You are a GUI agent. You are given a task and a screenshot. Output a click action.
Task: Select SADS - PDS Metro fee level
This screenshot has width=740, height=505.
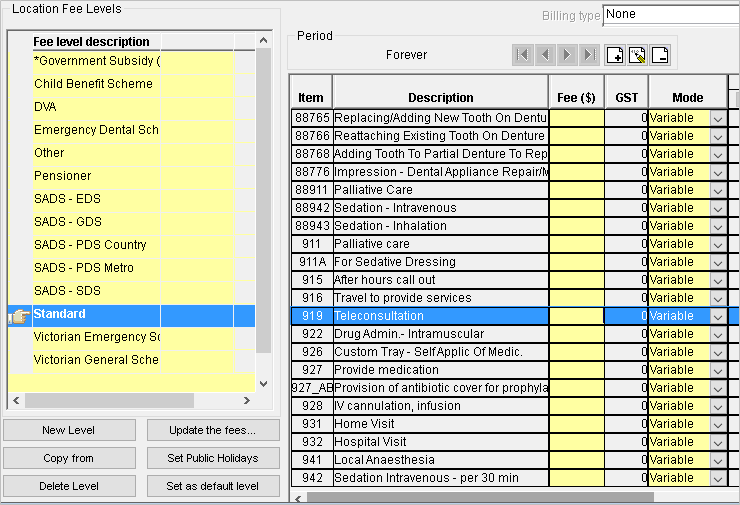click(x=97, y=268)
